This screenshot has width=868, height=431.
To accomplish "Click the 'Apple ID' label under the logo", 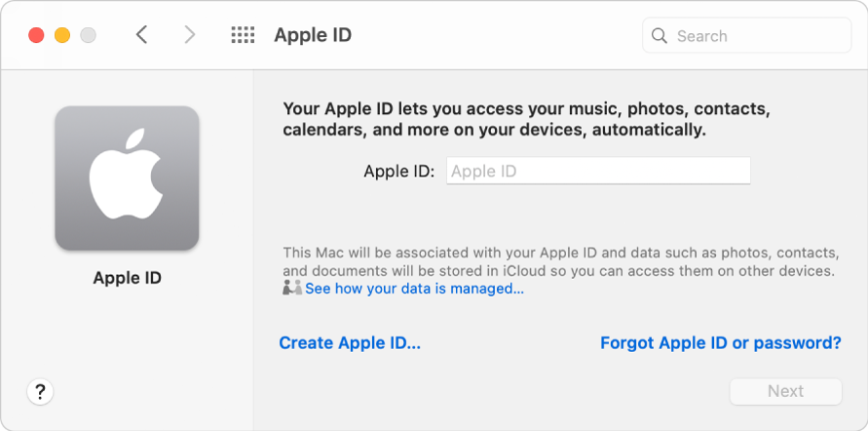I will click(127, 278).
